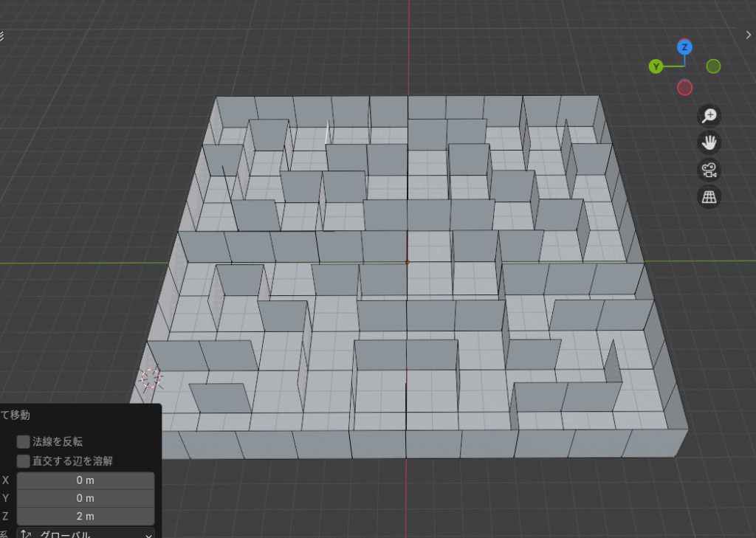Click the X offset field showing 0 m

pos(85,480)
